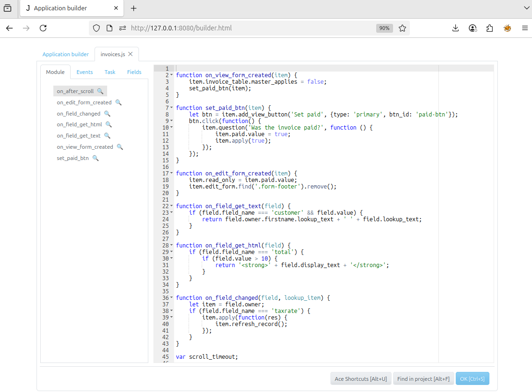
Task: Return to the Application builder tab
Action: tap(66, 54)
